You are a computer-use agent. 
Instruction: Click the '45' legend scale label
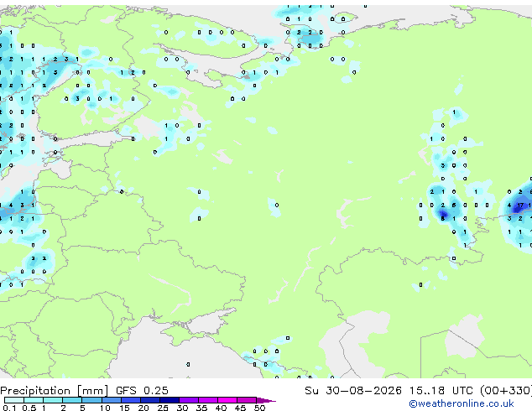[x=240, y=408]
